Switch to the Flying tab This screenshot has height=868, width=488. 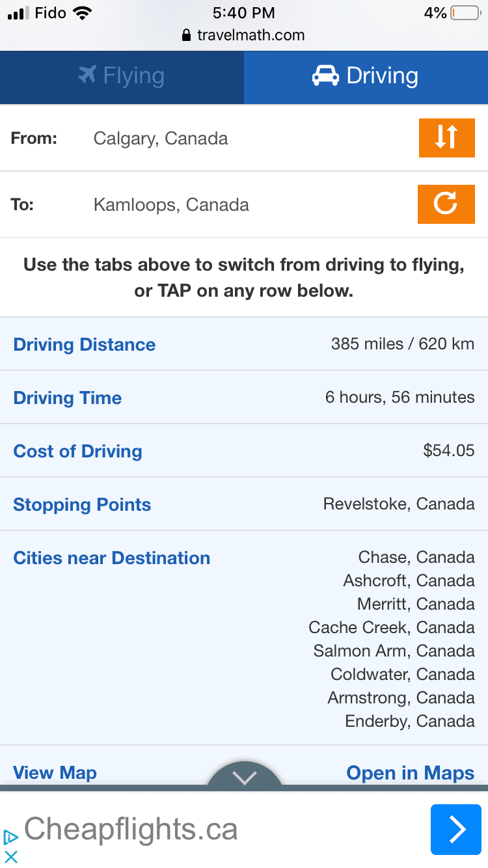tap(122, 77)
